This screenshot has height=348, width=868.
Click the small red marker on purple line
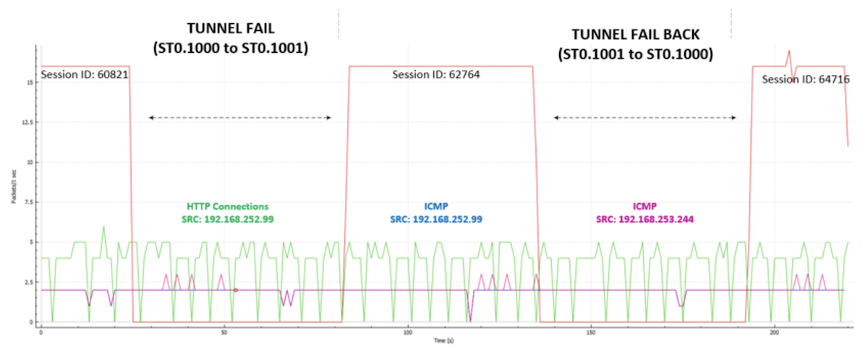click(235, 290)
